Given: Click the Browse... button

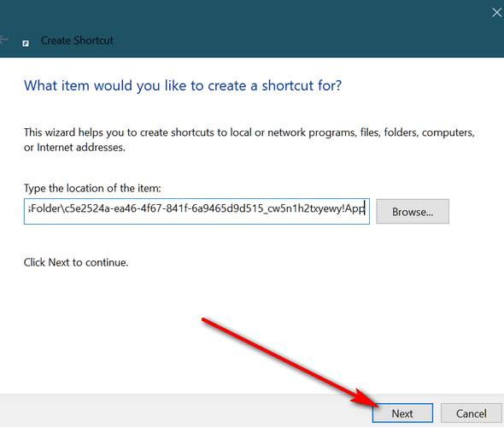Looking at the screenshot, I should 413,212.
